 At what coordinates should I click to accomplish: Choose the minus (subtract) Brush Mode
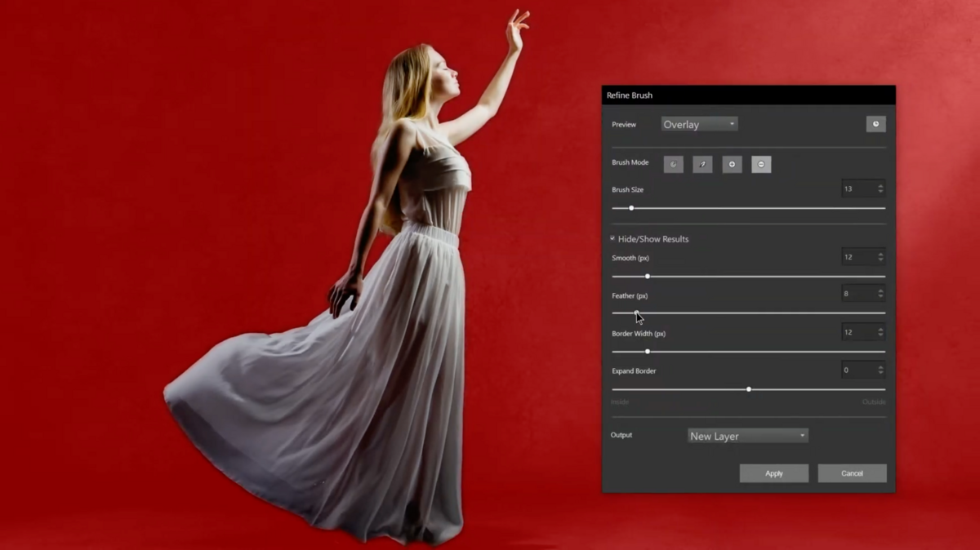click(760, 165)
